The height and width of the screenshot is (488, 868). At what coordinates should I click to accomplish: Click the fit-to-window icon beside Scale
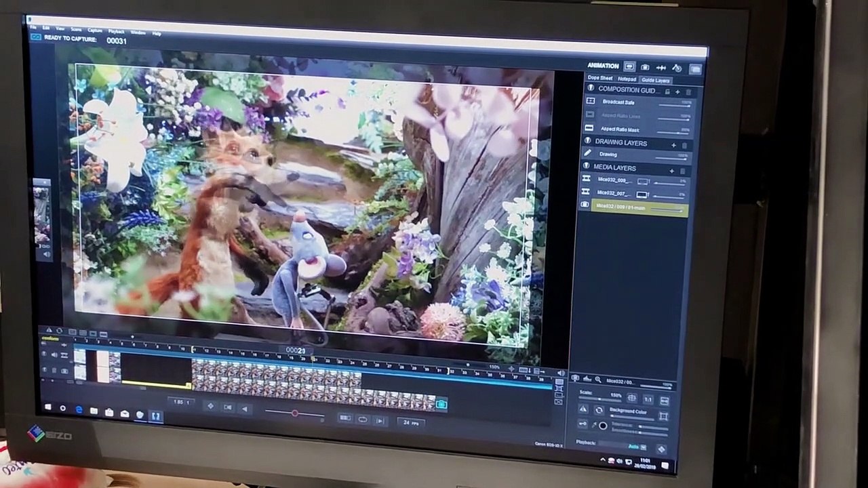point(632,399)
